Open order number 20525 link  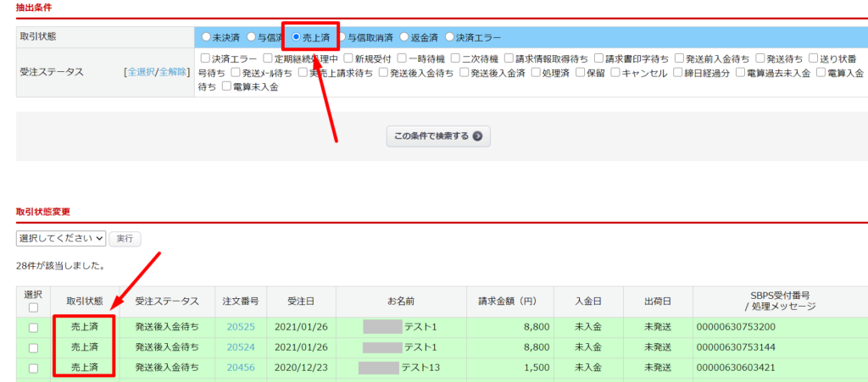coord(241,327)
